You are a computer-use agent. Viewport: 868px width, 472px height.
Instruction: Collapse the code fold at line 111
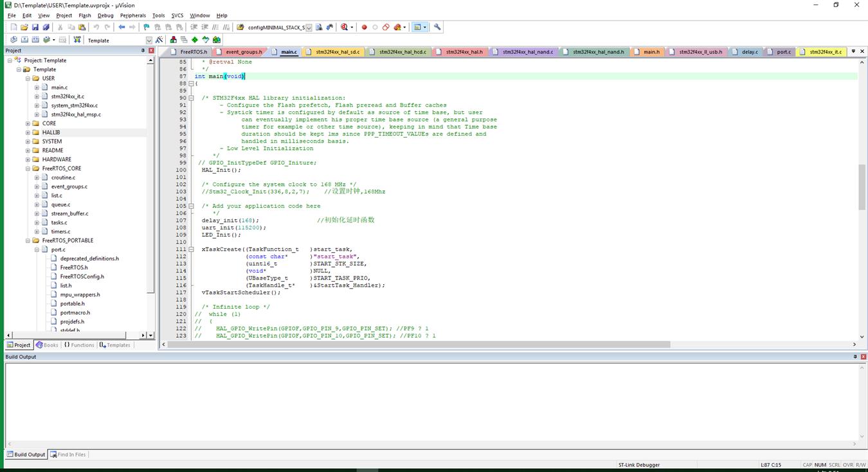(192, 249)
